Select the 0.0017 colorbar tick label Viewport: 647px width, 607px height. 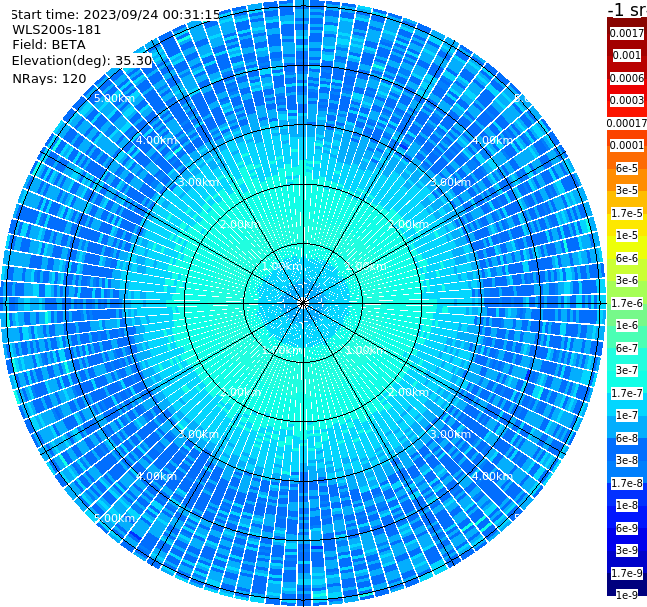click(x=627, y=33)
